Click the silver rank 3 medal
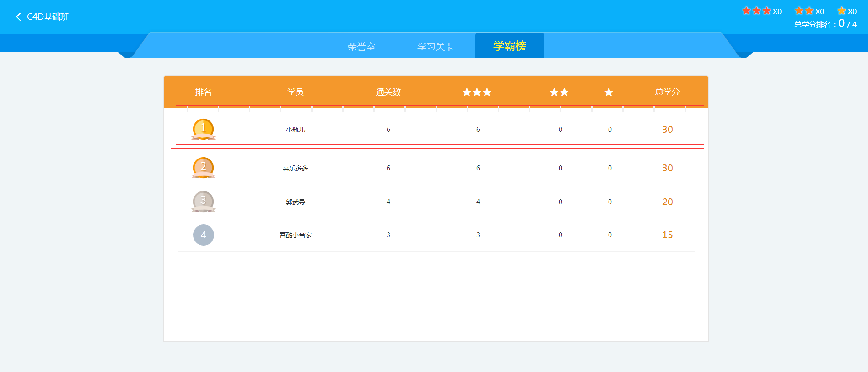Screen dimensions: 868x372 coord(203,202)
